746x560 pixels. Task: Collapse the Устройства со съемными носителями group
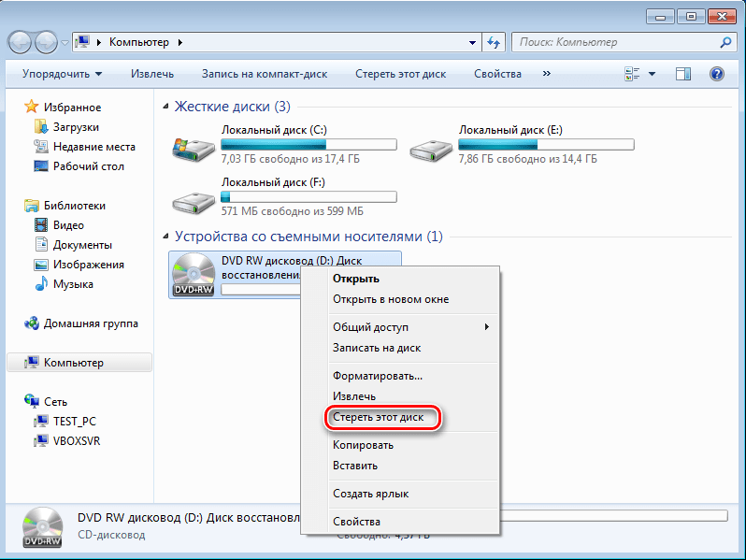pos(165,236)
